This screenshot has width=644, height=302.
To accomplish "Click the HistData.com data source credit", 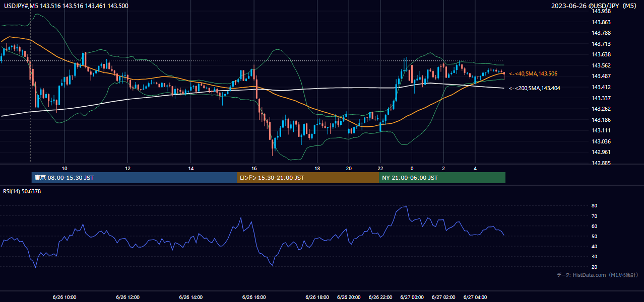I will point(598,275).
